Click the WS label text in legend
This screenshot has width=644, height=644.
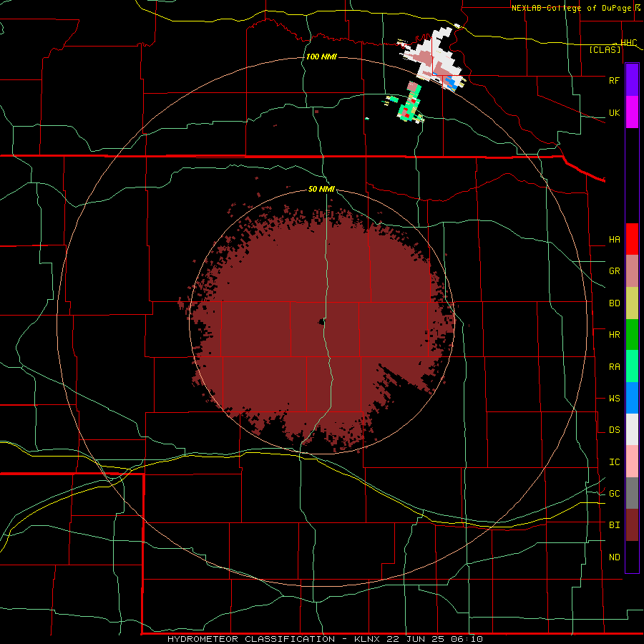pos(614,398)
